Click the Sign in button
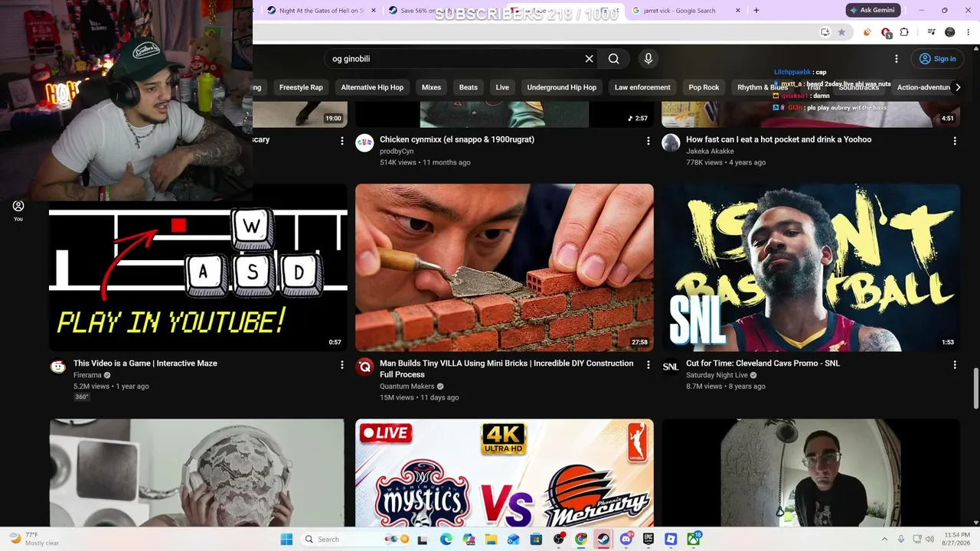This screenshot has width=980, height=551. pos(938,59)
